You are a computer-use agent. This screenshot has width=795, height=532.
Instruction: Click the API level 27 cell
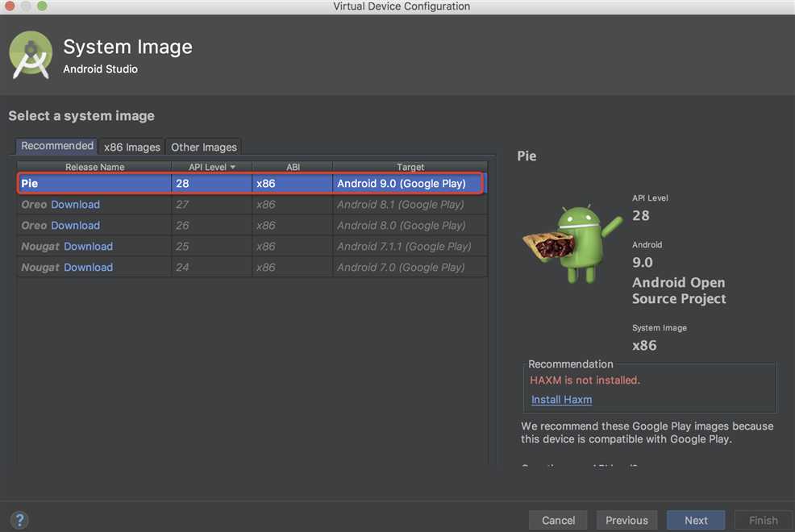coord(212,205)
